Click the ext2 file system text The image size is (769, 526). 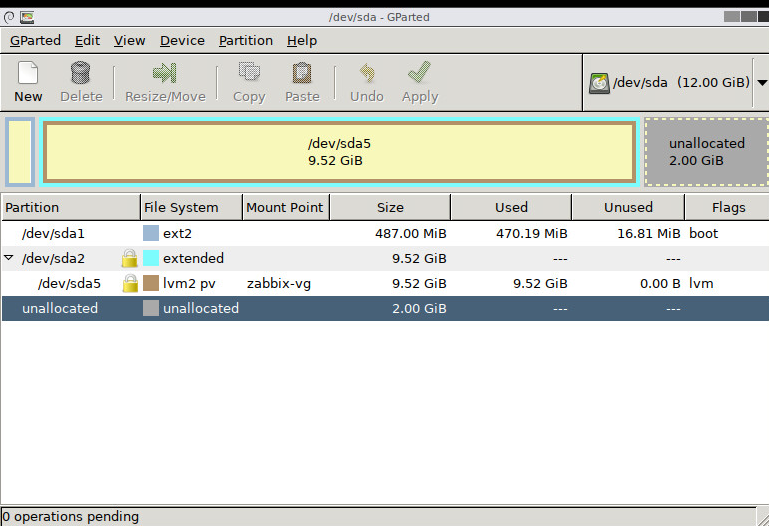(x=177, y=233)
